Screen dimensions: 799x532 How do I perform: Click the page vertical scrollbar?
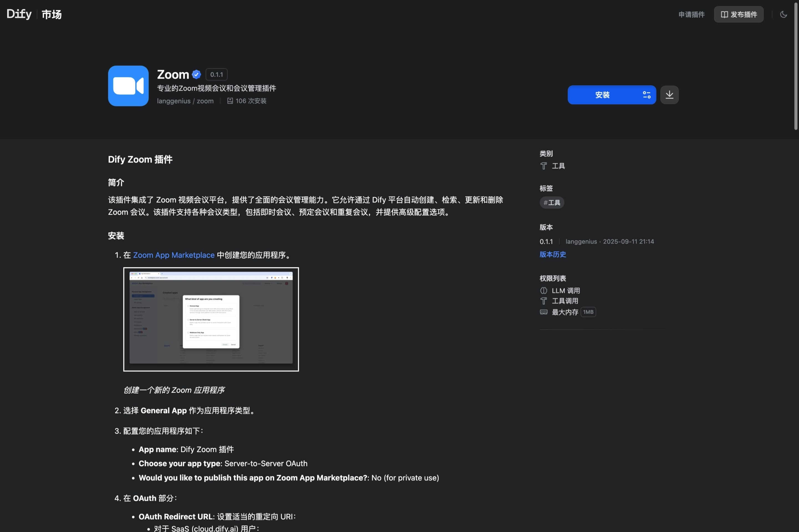[x=796, y=66]
